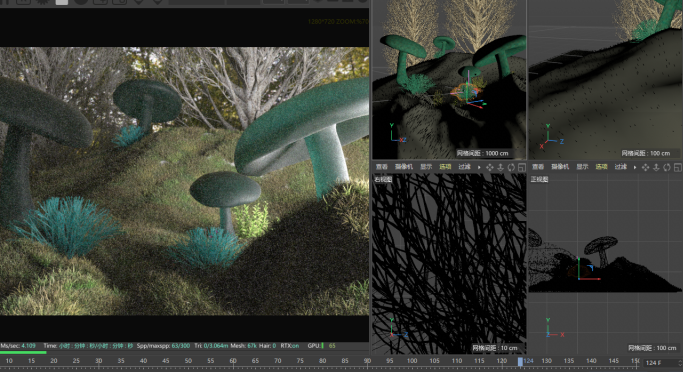Screen dimensions: 683x372
Task: Click move-camera icon in right view panel
Action: point(490,167)
